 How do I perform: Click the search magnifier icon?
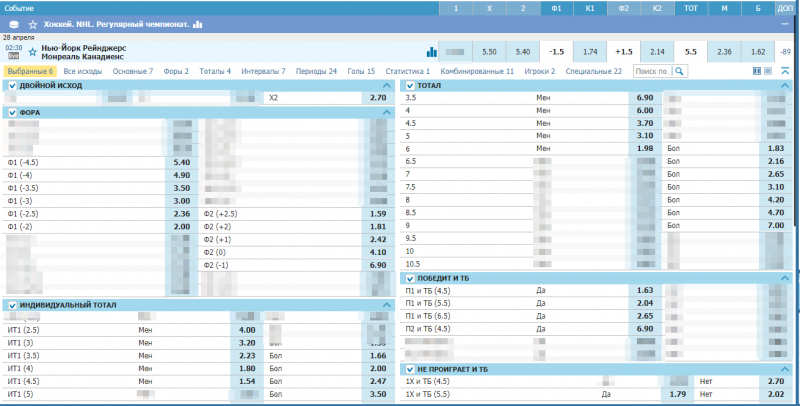point(680,72)
